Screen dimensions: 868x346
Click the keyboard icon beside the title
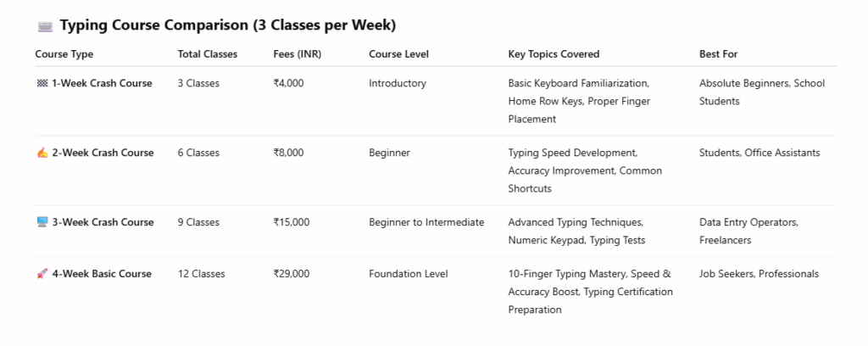pyautogui.click(x=46, y=26)
